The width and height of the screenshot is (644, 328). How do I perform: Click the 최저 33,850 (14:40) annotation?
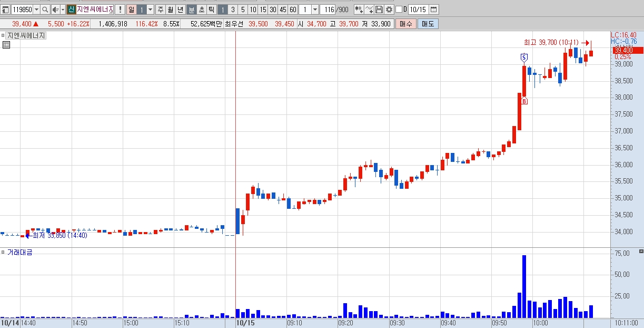coord(60,235)
